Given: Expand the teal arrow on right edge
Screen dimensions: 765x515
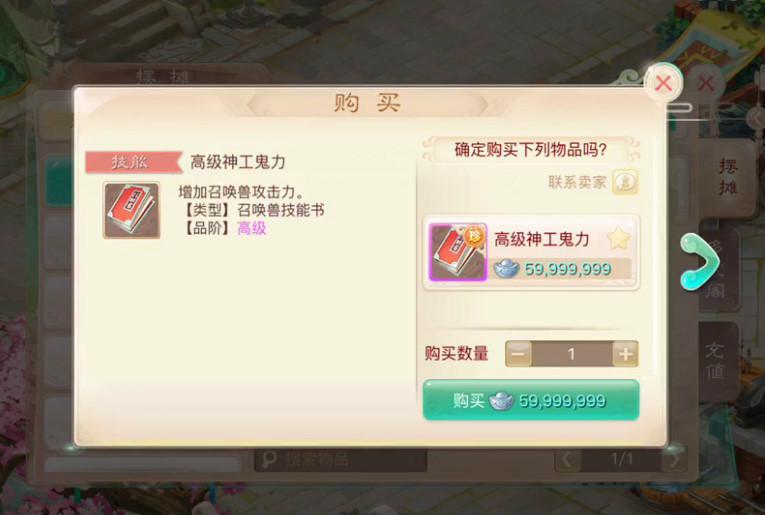Looking at the screenshot, I should coord(700,262).
